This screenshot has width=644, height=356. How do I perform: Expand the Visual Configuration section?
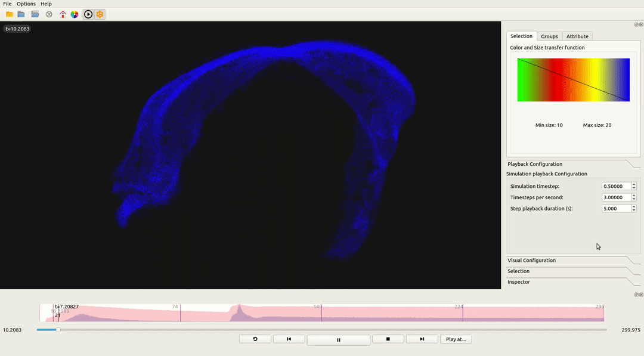point(531,261)
